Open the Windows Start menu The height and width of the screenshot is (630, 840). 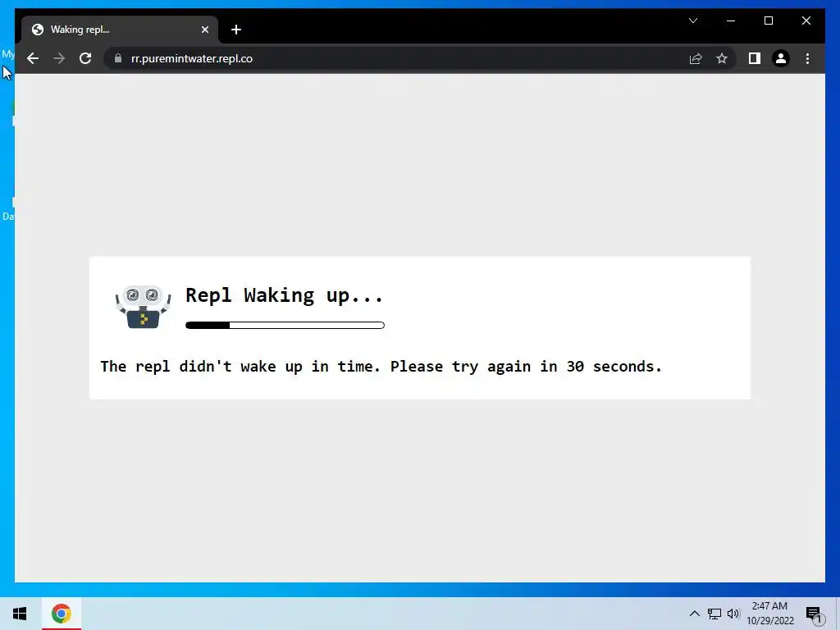click(x=20, y=614)
